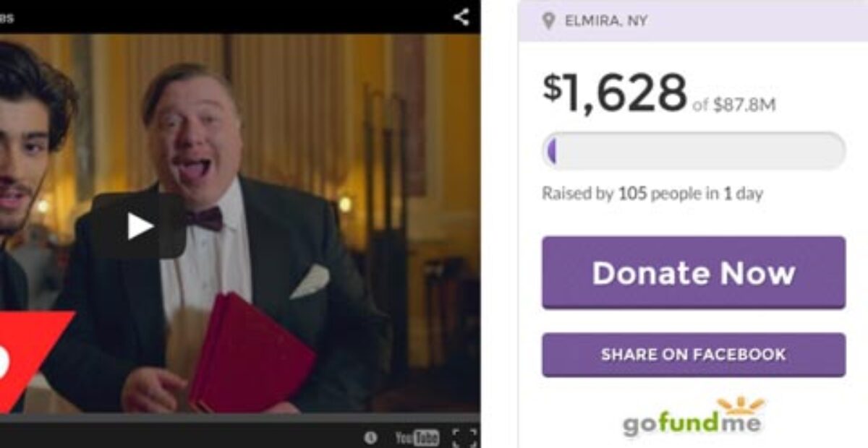Click the video title at top left
Viewport: 868px width, 448px height.
point(7,17)
